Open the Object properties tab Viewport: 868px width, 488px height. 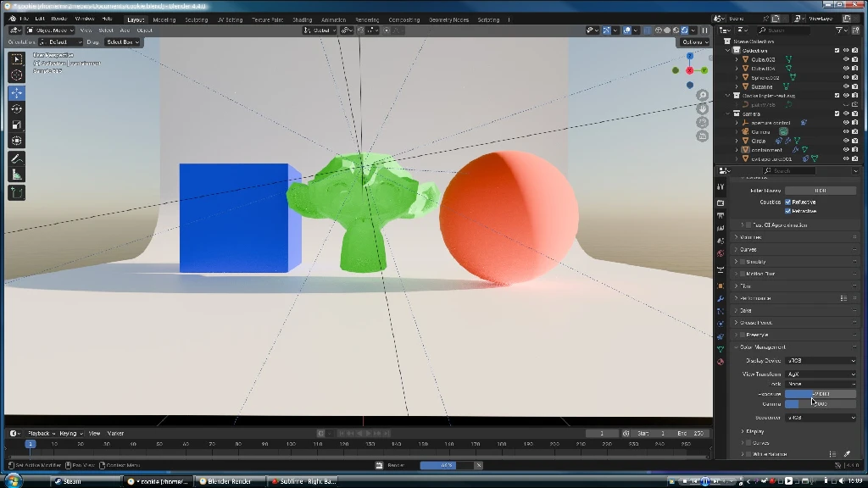pyautogui.click(x=721, y=286)
